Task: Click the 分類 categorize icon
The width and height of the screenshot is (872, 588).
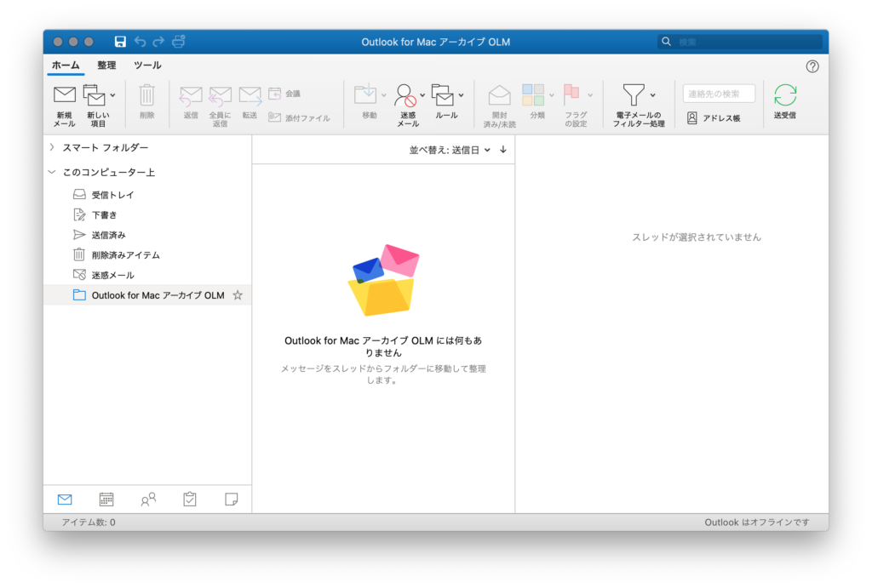Action: coord(533,94)
